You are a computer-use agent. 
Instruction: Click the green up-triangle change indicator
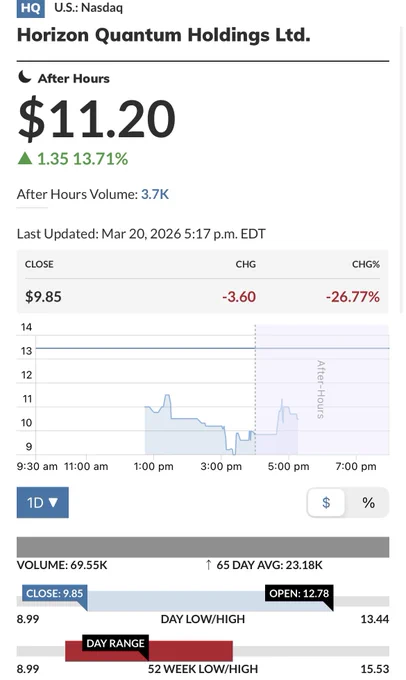pyautogui.click(x=25, y=158)
